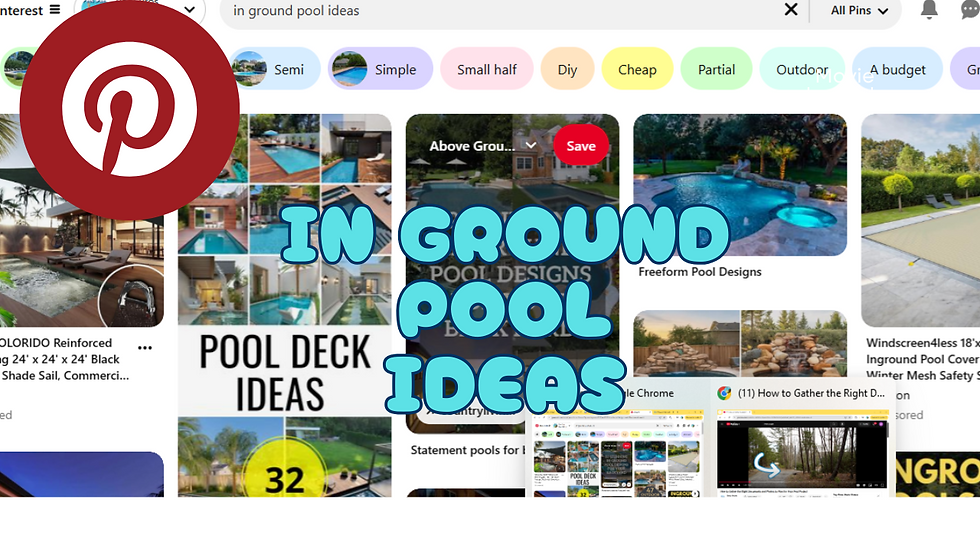Image resolution: width=980 pixels, height=551 pixels.
Task: Select the Outdoor filter chip
Action: pos(802,69)
